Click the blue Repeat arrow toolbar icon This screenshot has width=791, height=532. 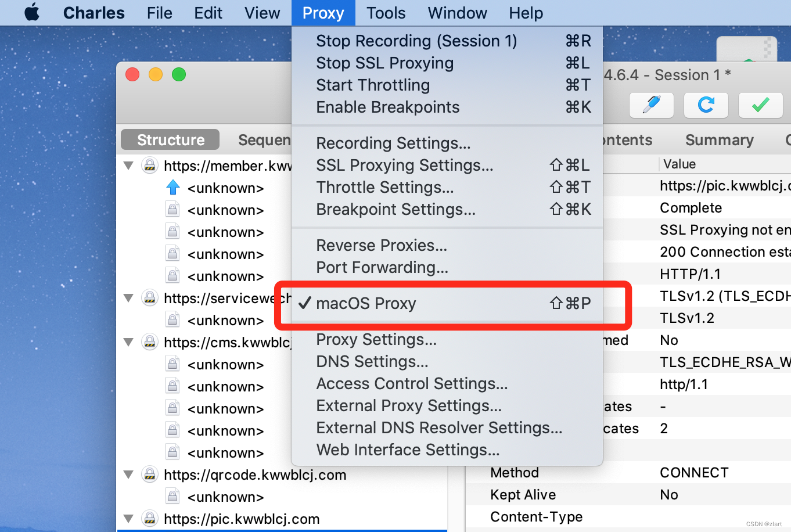[x=706, y=105]
